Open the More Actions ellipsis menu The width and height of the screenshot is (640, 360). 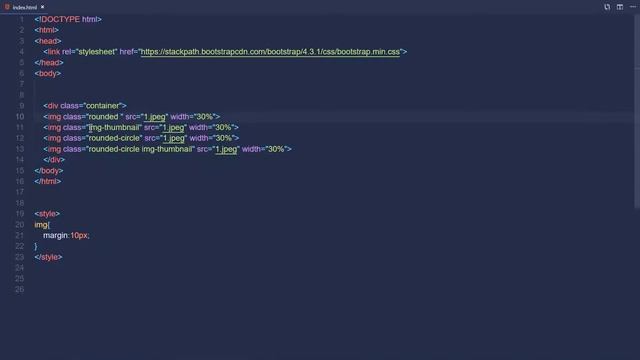click(633, 7)
